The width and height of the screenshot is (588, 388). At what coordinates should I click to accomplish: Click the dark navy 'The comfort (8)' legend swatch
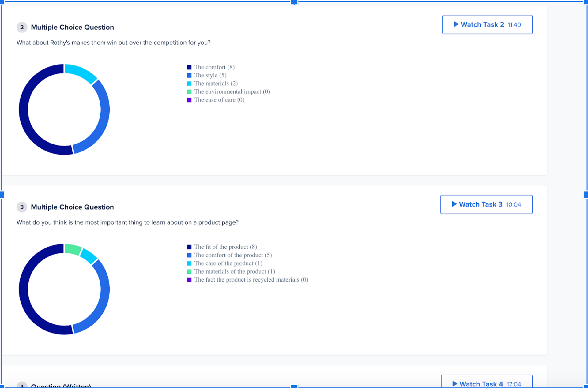click(189, 67)
